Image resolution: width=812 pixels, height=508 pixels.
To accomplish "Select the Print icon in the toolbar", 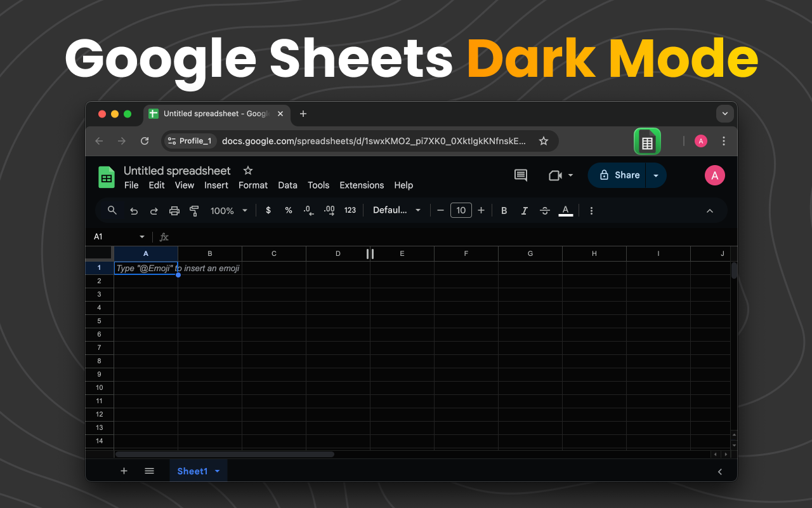I will (174, 210).
